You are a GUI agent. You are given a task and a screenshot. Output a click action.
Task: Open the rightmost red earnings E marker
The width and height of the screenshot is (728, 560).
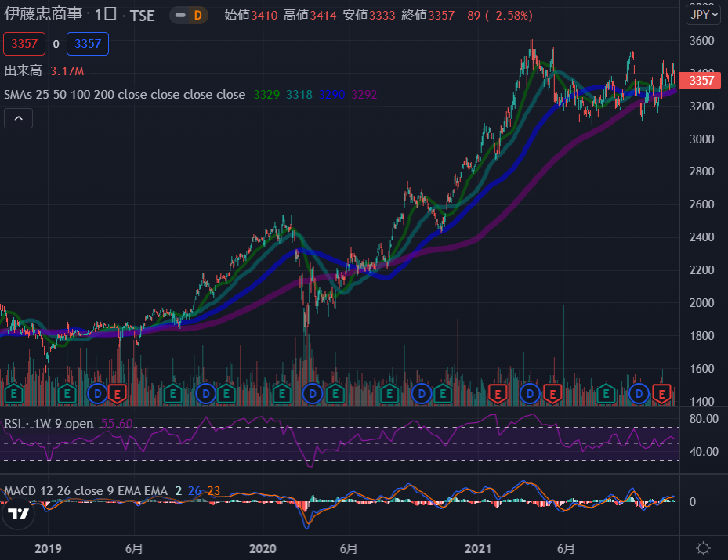pyautogui.click(x=661, y=395)
